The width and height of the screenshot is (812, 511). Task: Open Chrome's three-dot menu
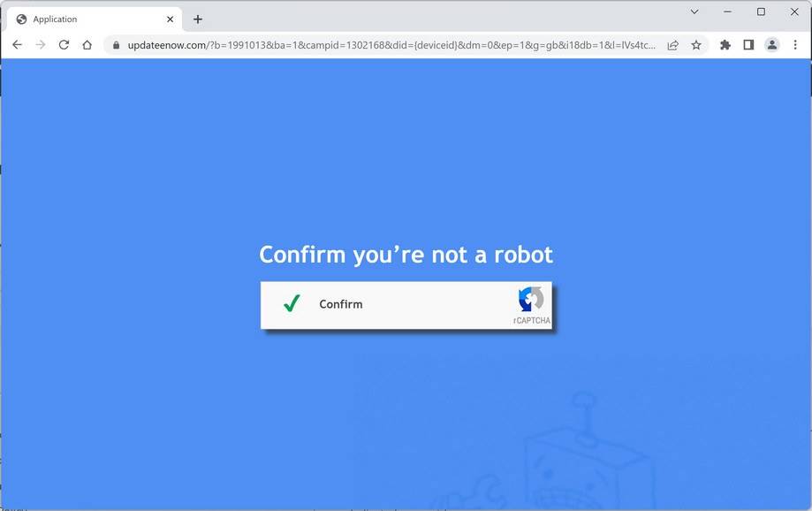coord(795,45)
